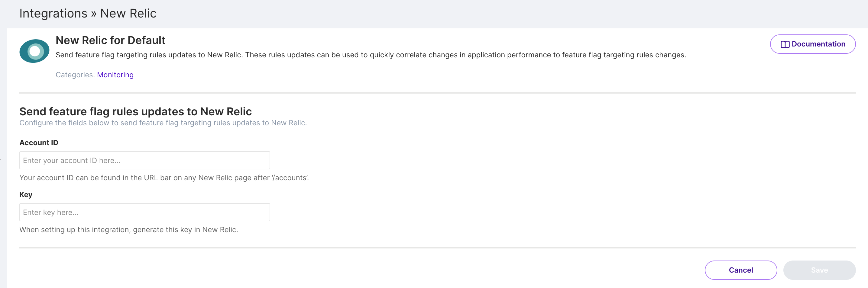Click the Key input field
The width and height of the screenshot is (868, 288).
144,212
